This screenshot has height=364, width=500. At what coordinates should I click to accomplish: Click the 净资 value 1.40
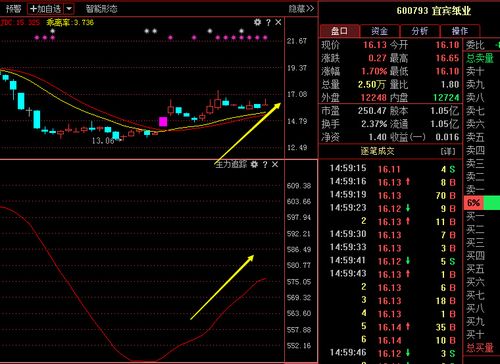[x=377, y=137]
